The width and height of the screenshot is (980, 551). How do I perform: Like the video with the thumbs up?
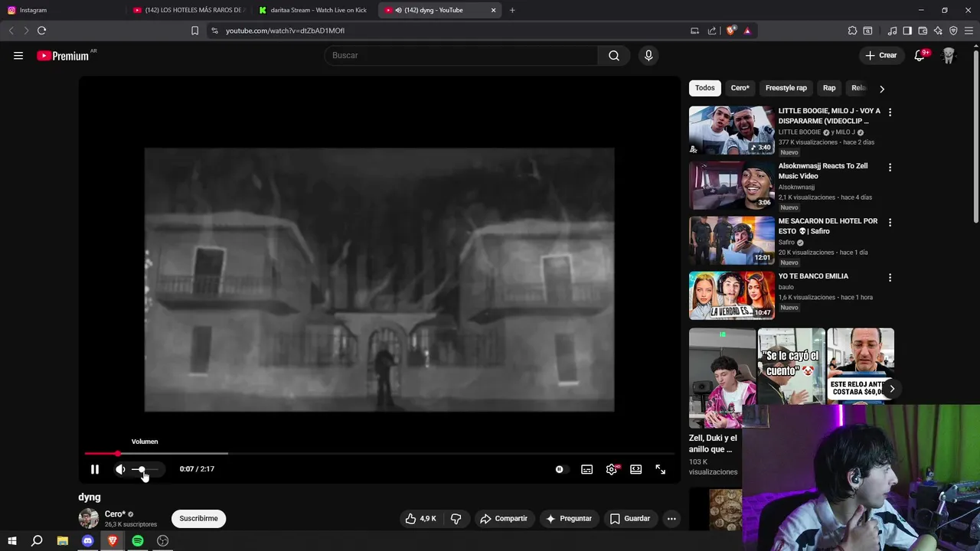coord(420,518)
